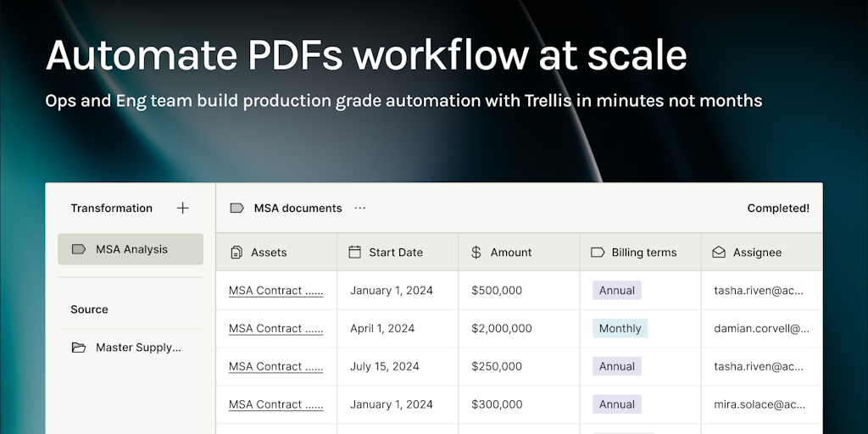Click the Annual tag in the $500,000 row
Image resolution: width=868 pixels, height=434 pixels.
pos(616,291)
